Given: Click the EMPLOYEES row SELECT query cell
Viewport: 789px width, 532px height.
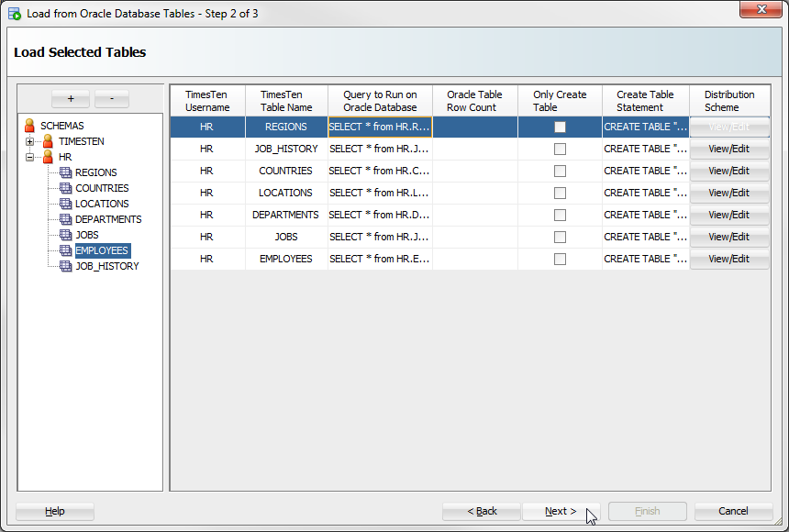Looking at the screenshot, I should (380, 259).
